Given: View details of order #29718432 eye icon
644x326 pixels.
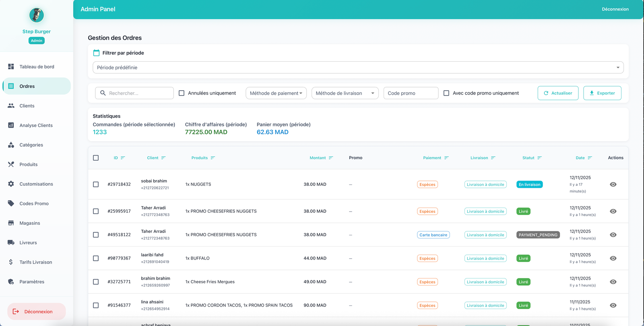Looking at the screenshot, I should coord(613,185).
